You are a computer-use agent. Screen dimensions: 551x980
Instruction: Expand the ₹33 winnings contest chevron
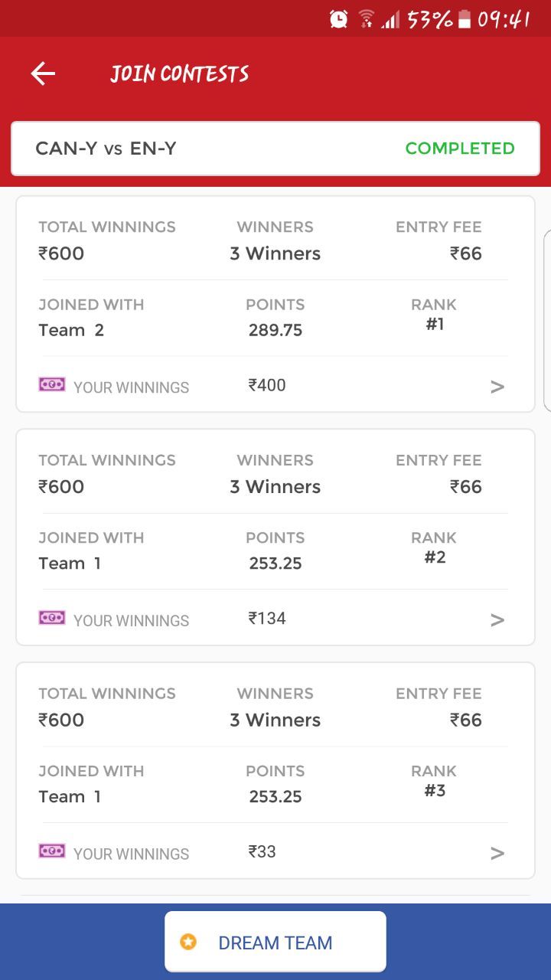[497, 854]
